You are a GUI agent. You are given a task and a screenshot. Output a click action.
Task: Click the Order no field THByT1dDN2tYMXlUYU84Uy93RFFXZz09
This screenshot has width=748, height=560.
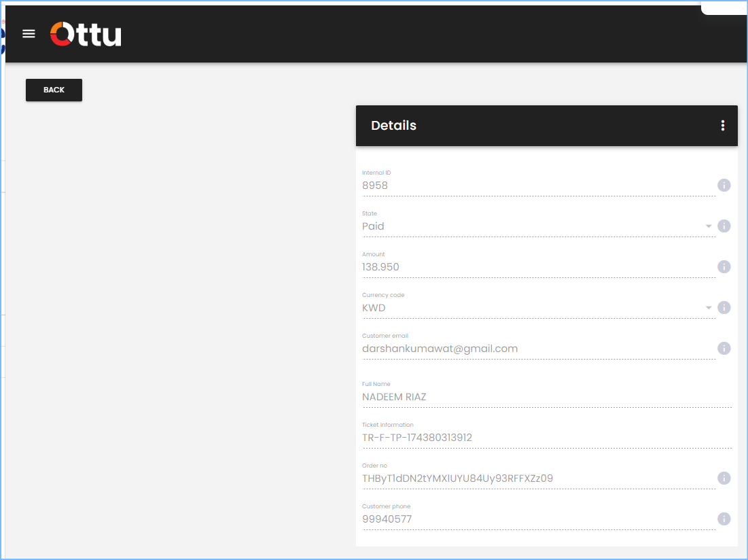point(539,478)
